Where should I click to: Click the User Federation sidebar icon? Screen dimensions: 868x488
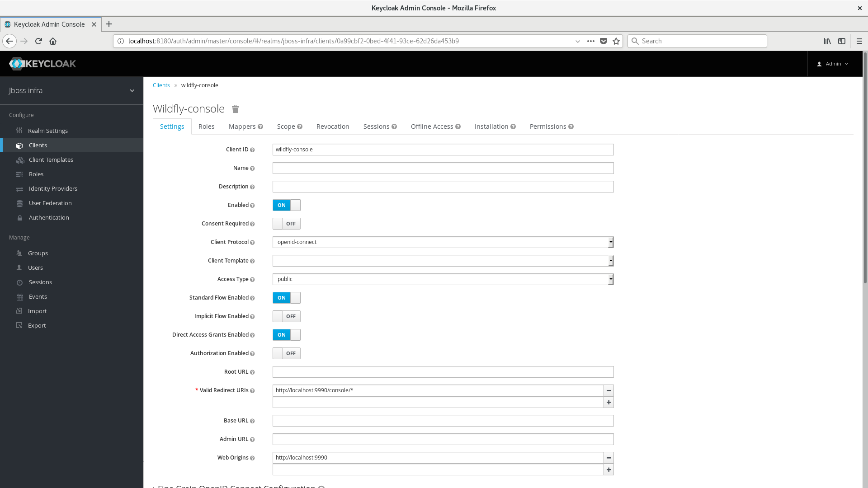(x=20, y=203)
